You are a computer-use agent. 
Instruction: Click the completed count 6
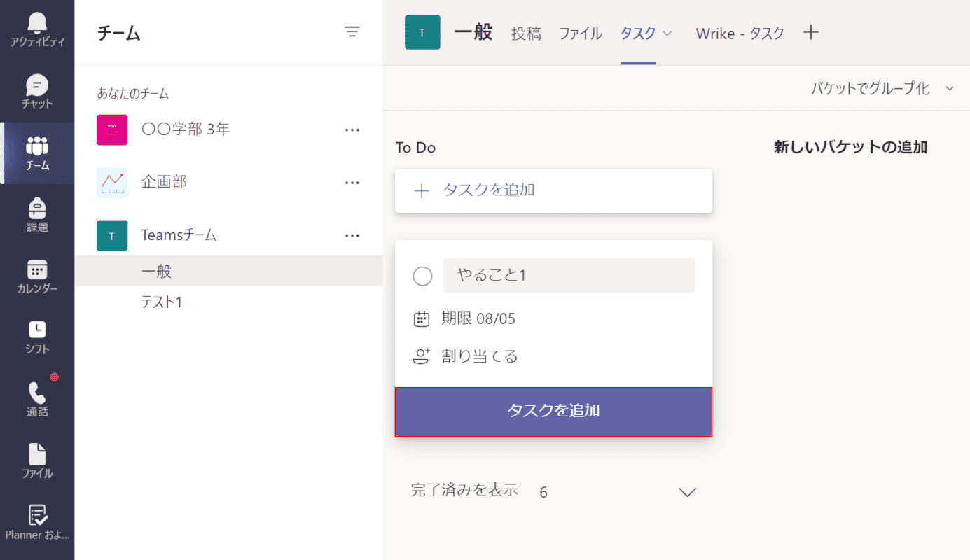[x=543, y=493]
